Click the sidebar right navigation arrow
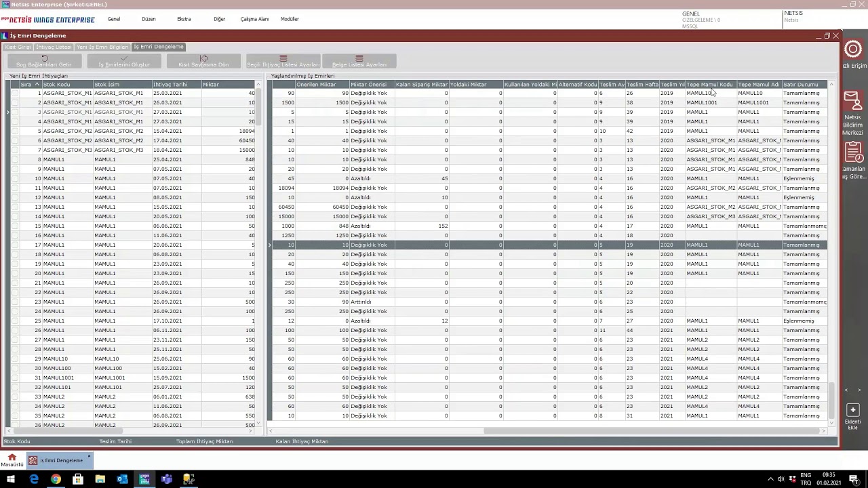868x488 pixels. click(859, 390)
